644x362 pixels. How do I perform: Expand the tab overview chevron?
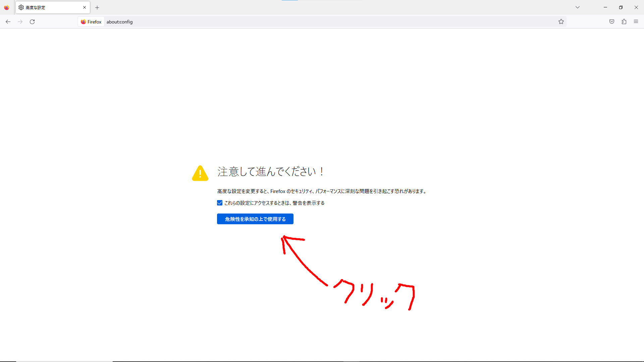tap(578, 7)
